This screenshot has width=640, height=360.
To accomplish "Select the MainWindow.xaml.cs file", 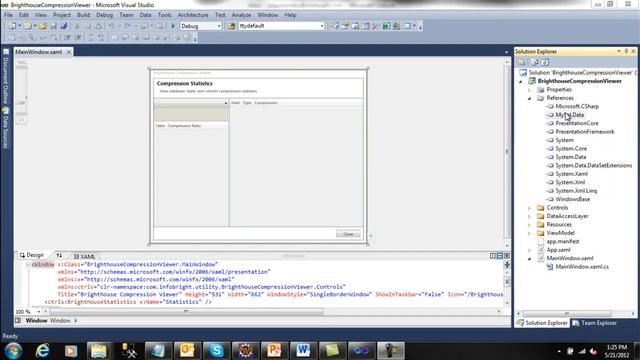I will [x=582, y=267].
